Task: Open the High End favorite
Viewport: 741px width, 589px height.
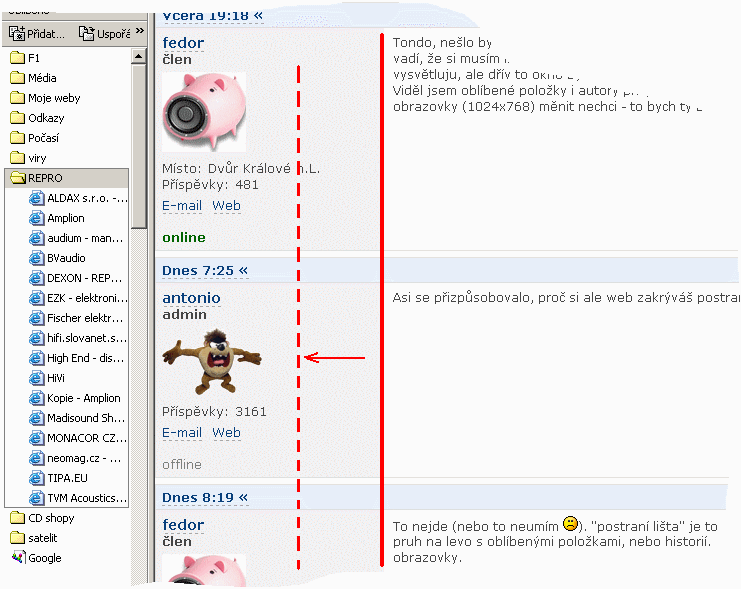Action: click(x=77, y=358)
